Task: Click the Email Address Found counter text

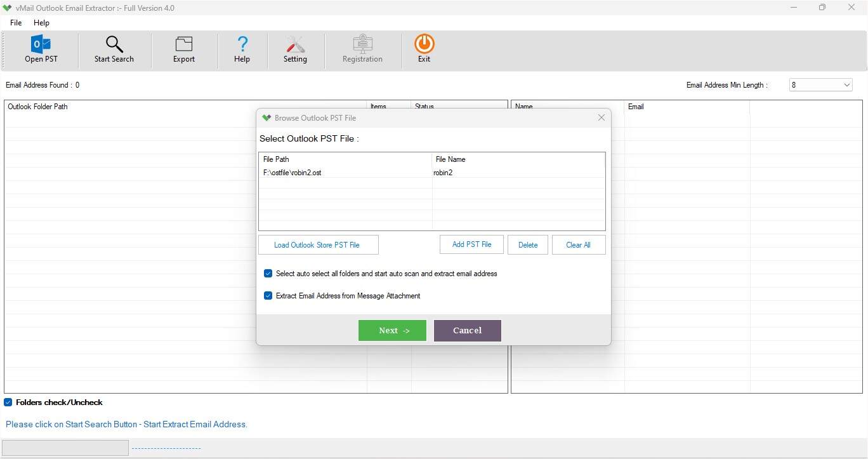Action: (x=43, y=85)
